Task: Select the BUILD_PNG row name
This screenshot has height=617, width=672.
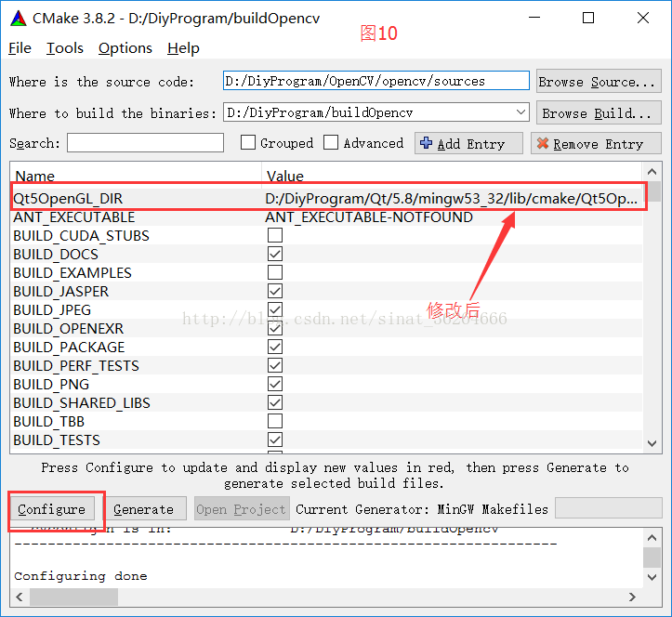Action: point(51,385)
